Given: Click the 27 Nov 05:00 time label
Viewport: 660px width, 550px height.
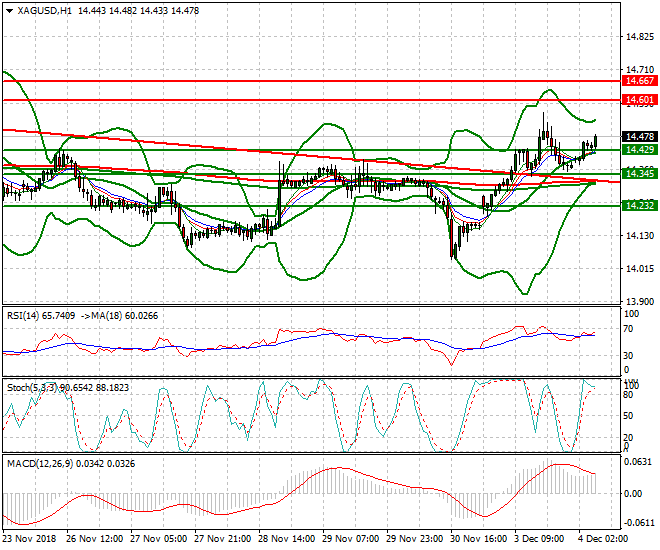Looking at the screenshot, I should [x=159, y=539].
